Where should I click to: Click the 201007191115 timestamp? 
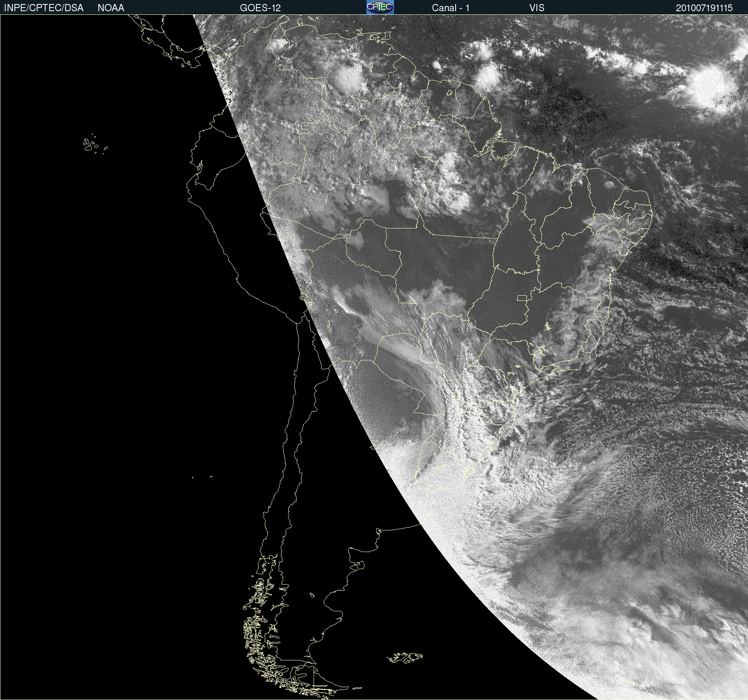coord(704,8)
